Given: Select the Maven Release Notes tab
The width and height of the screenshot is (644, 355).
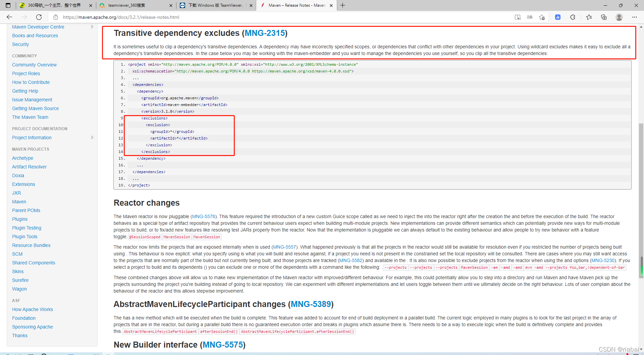Looking at the screenshot, I should pos(297,5).
